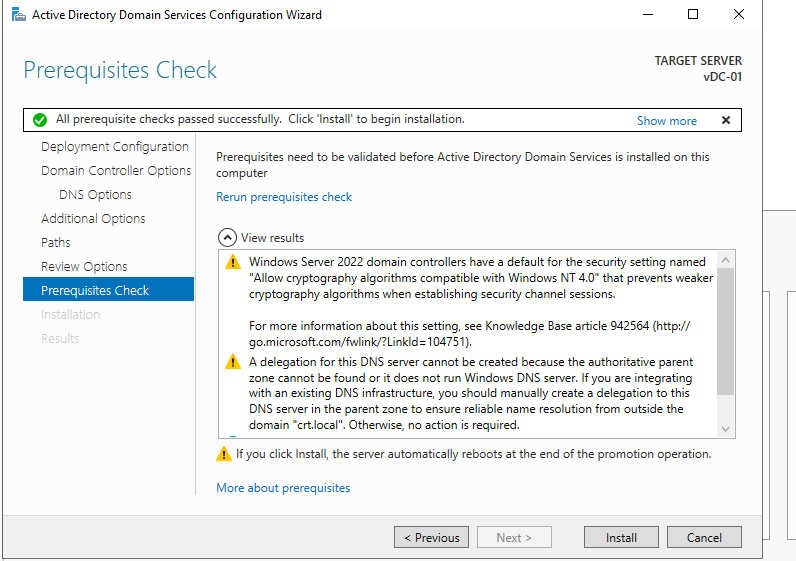Viewport: 796px width, 561px height.
Task: Click the 'vDC-01' target server name
Action: (722, 77)
